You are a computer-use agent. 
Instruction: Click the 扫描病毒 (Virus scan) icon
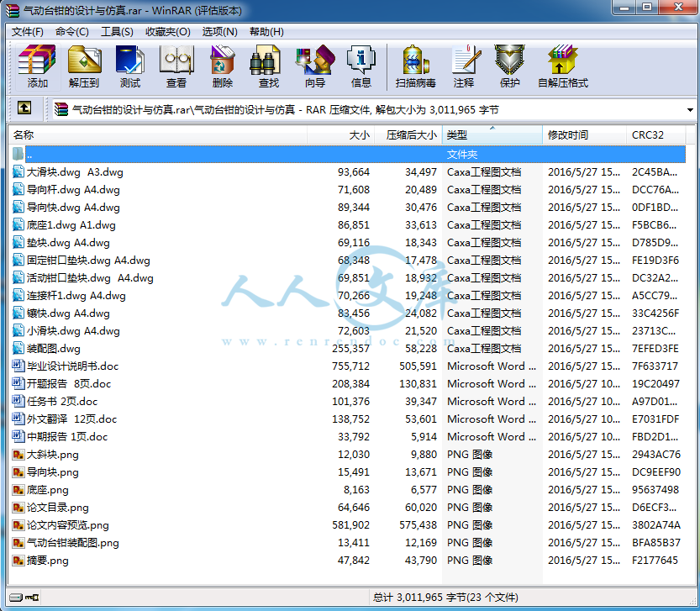(x=416, y=66)
